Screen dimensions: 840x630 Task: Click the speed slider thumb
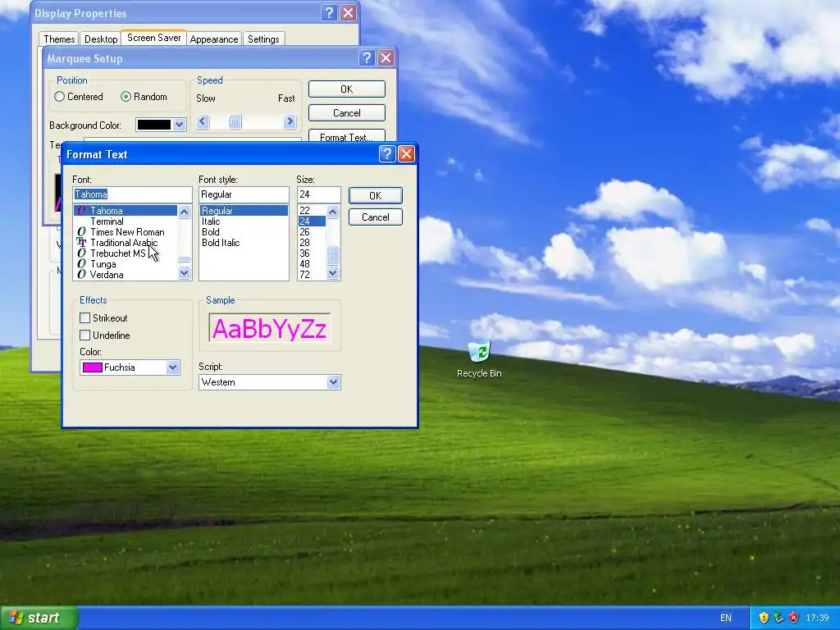(x=235, y=121)
